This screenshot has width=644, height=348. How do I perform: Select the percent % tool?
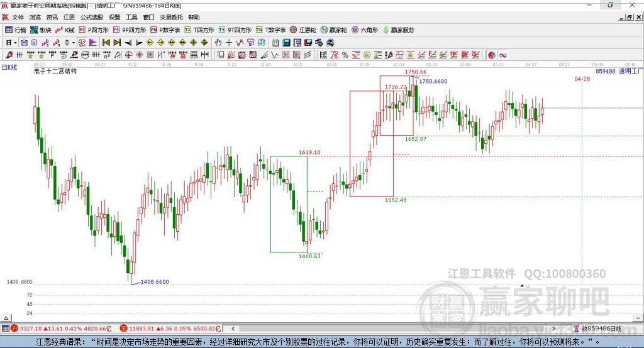click(345, 55)
